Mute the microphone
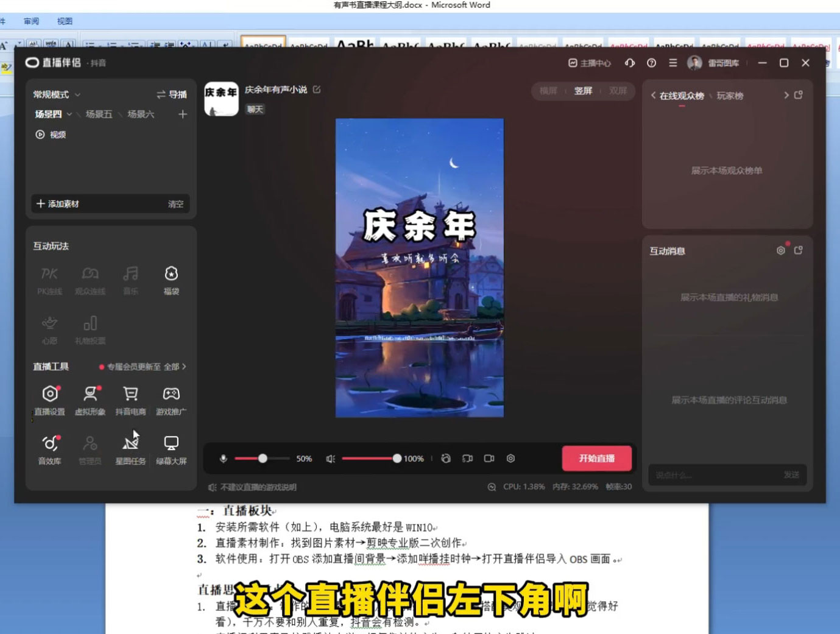Viewport: 840px width, 634px height. click(223, 459)
